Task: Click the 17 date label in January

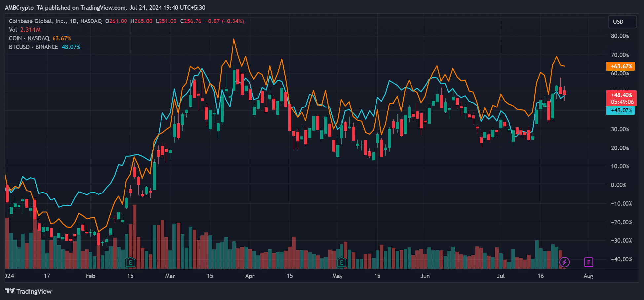Action: coord(47,276)
